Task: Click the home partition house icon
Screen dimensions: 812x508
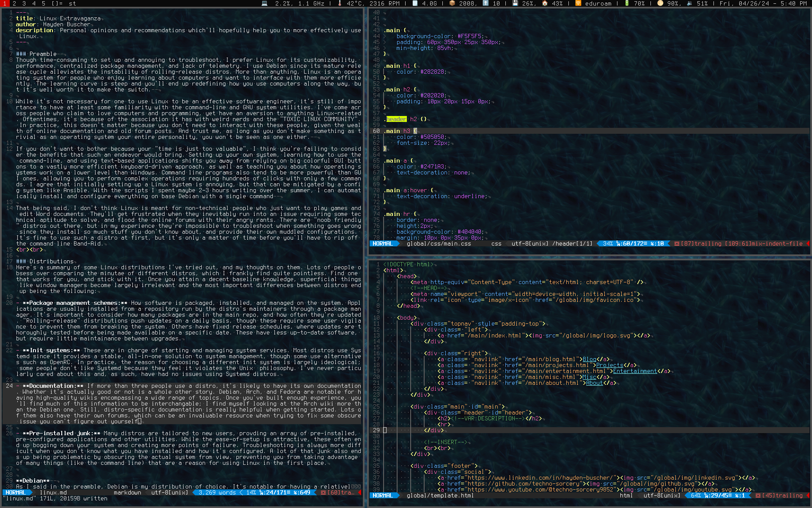Action: (x=545, y=3)
